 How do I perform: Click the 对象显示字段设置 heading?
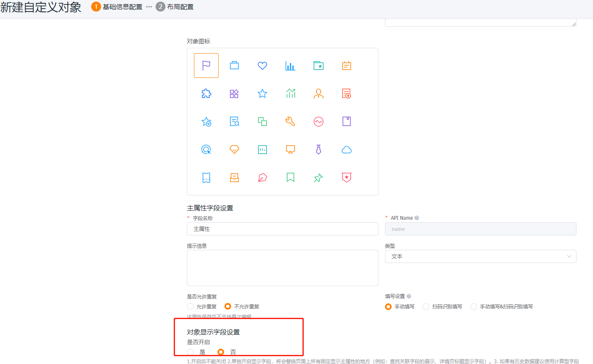click(x=213, y=332)
